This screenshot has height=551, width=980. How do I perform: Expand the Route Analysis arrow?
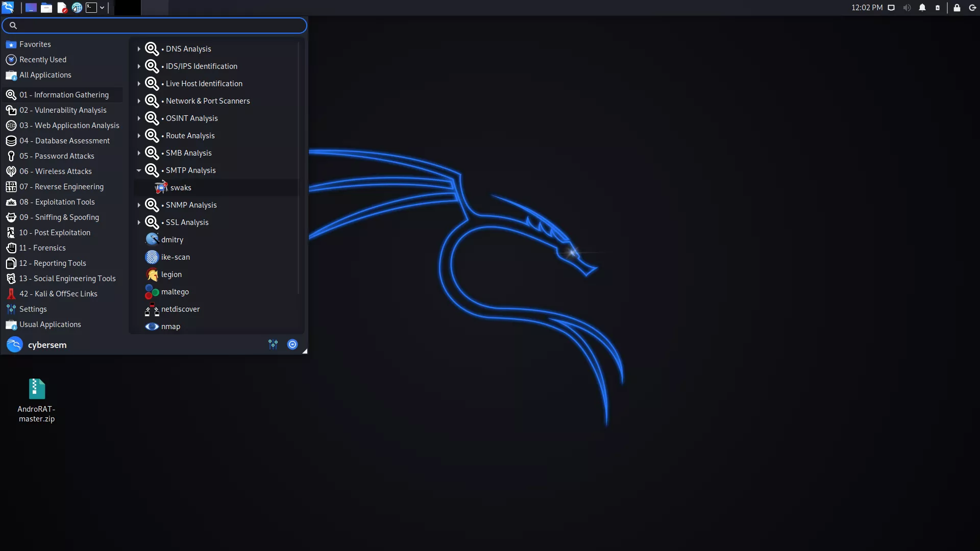[138, 136]
